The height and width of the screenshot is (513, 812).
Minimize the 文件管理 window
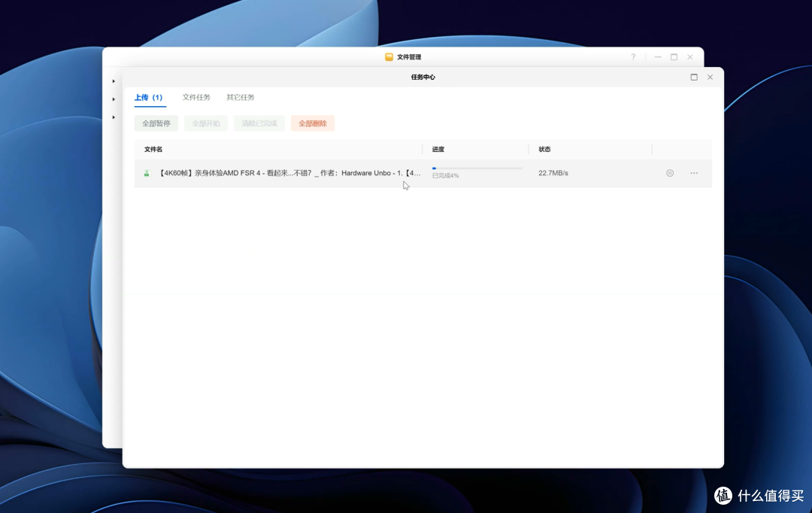coord(658,57)
